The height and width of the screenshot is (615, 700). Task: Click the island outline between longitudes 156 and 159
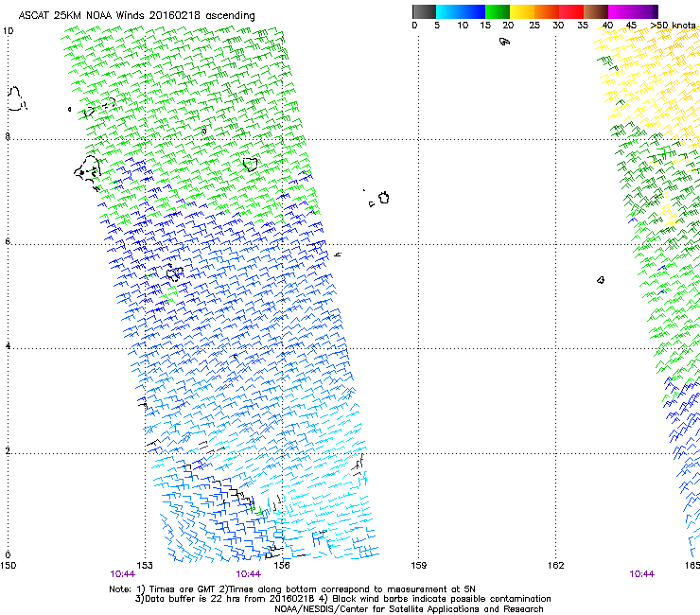pos(384,198)
